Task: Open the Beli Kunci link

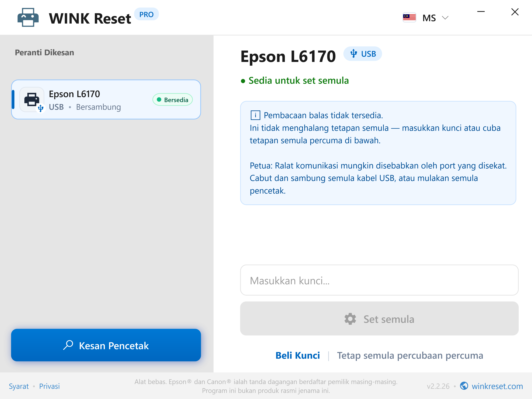Action: pos(298,355)
